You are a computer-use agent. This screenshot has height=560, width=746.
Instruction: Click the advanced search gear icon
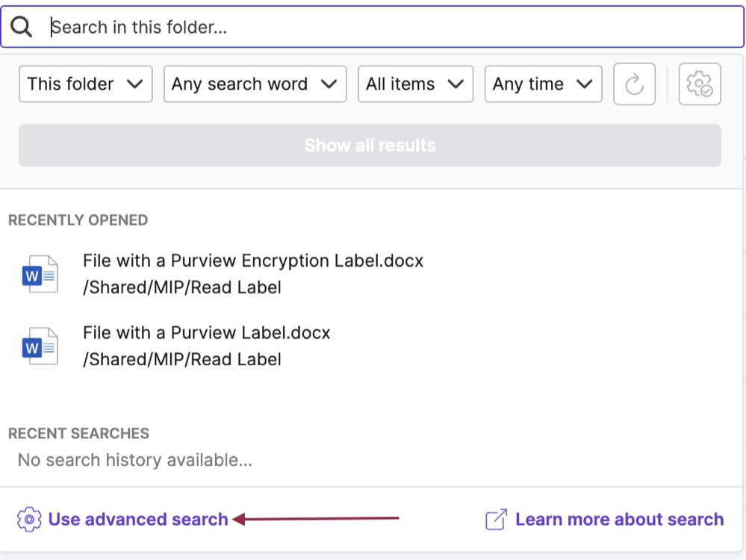coord(28,519)
